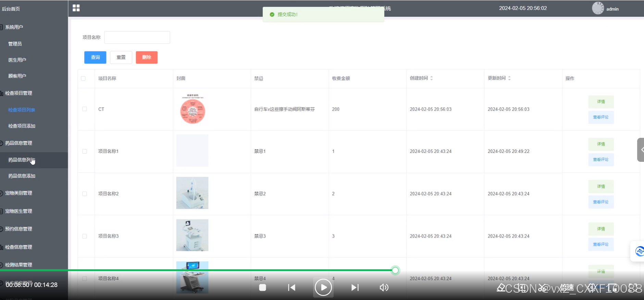The height and width of the screenshot is (300, 644).
Task: Play the video with the circular play button
Action: 323,287
